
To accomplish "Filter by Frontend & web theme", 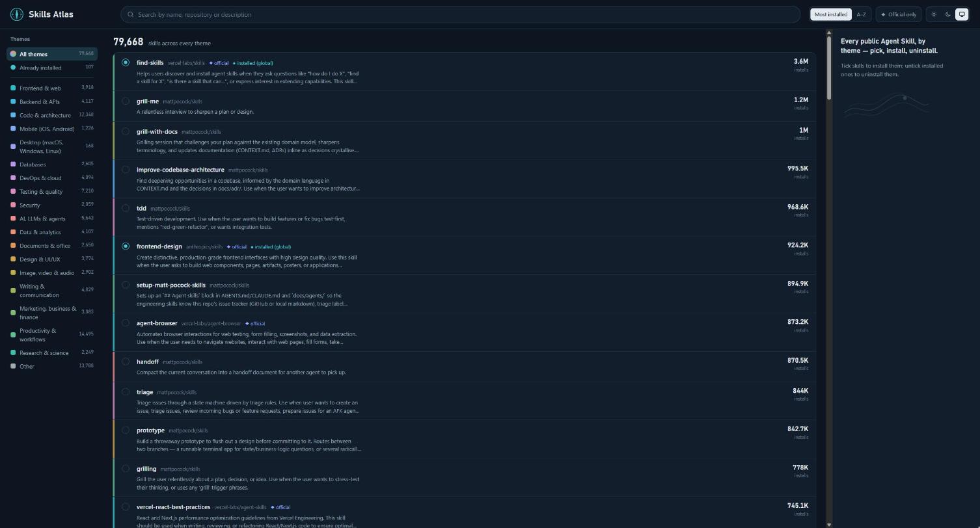I will tap(52, 88).
